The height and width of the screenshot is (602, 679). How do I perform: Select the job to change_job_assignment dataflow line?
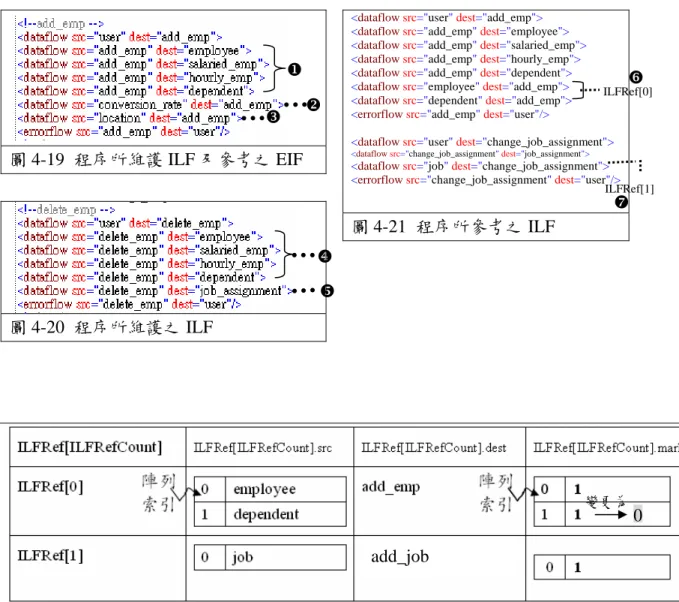(x=480, y=166)
